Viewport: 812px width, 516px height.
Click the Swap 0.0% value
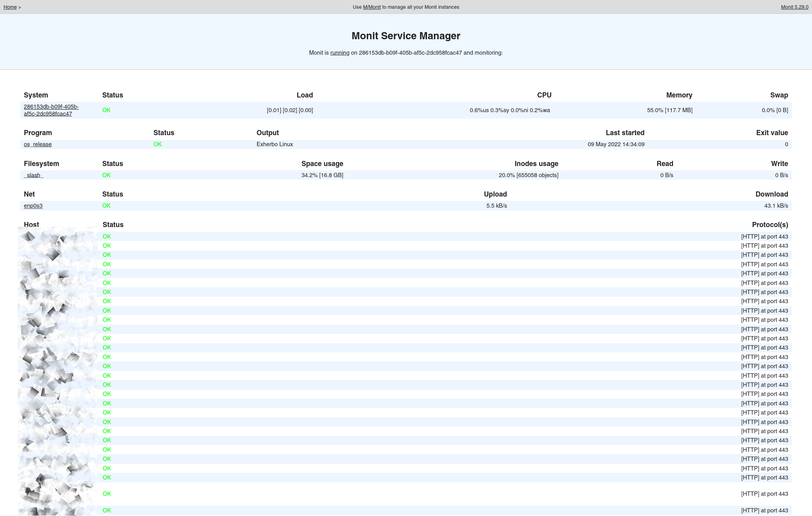(774, 110)
